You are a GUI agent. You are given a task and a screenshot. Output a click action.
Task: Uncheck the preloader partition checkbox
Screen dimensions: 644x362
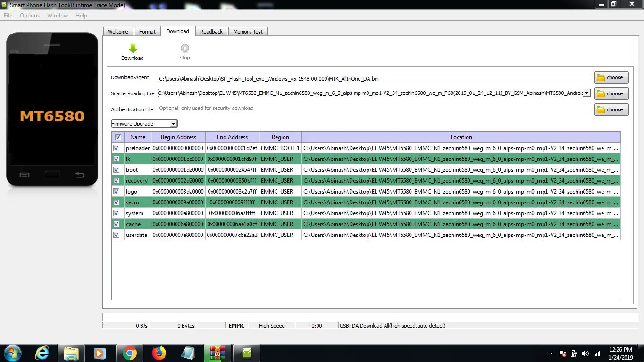(116, 148)
